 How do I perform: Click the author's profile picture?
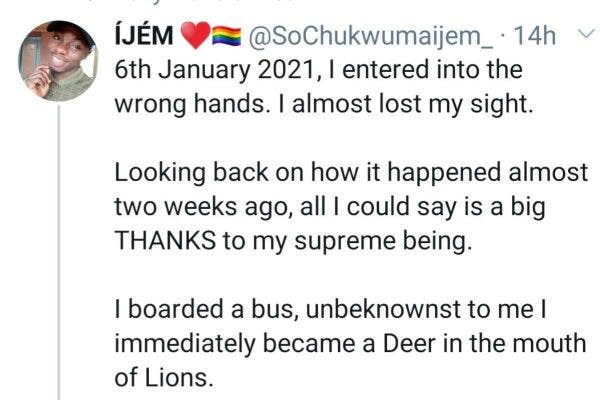pyautogui.click(x=57, y=62)
